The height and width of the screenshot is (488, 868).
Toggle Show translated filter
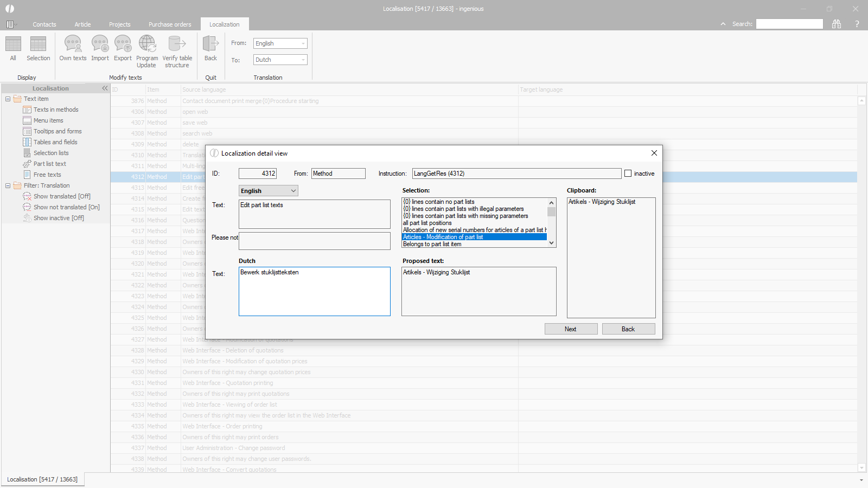click(x=61, y=196)
